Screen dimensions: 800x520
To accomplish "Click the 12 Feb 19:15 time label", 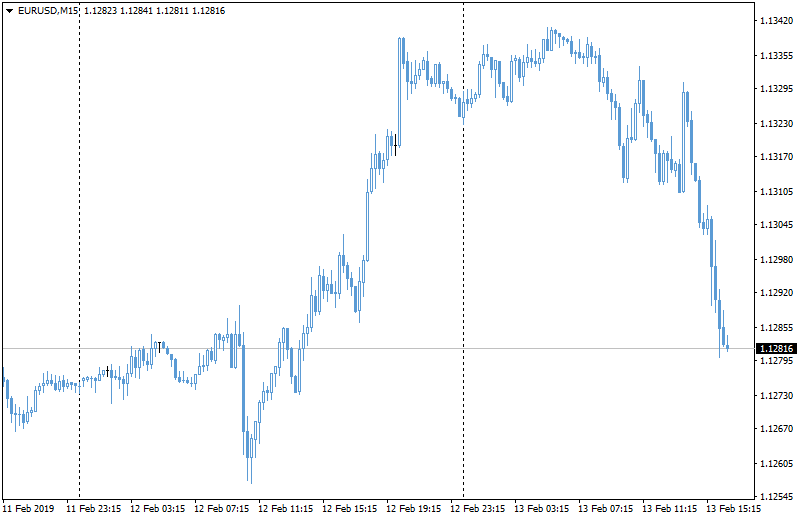I will click(x=414, y=509).
